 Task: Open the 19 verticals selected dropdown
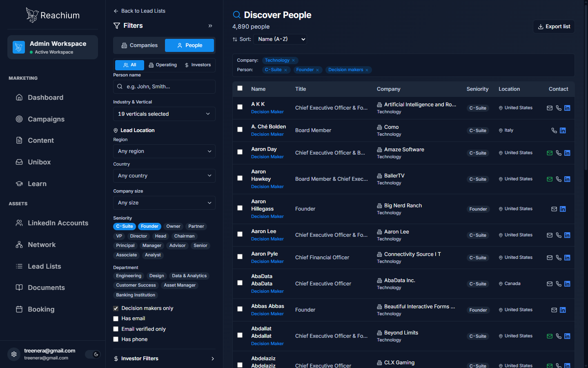[164, 114]
